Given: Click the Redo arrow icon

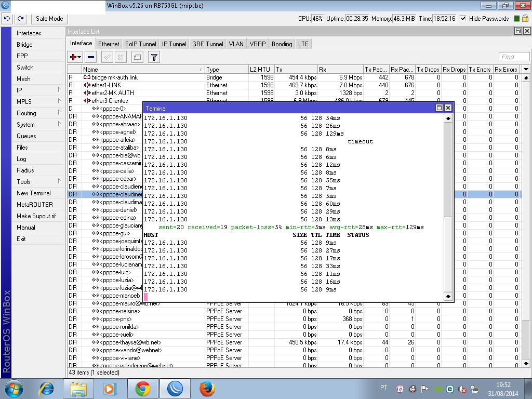Looking at the screenshot, I should (20, 19).
